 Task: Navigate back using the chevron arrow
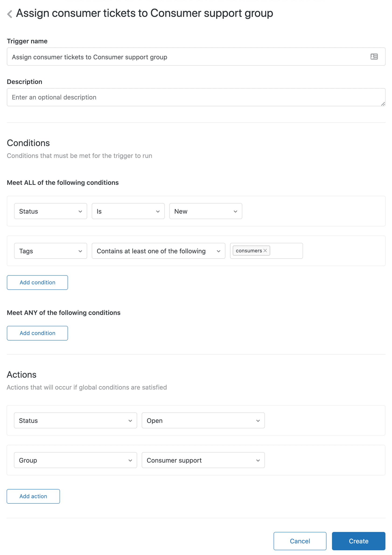(x=9, y=14)
